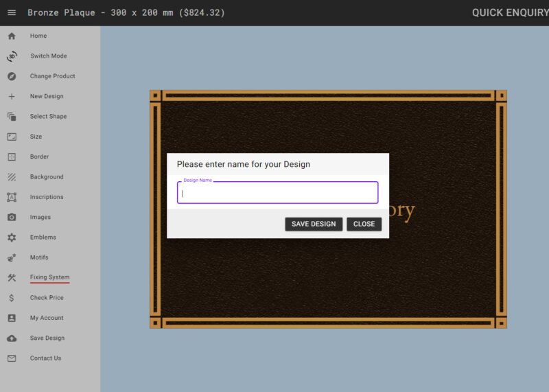
Task: Click the Emblems gear icon
Action: [12, 238]
